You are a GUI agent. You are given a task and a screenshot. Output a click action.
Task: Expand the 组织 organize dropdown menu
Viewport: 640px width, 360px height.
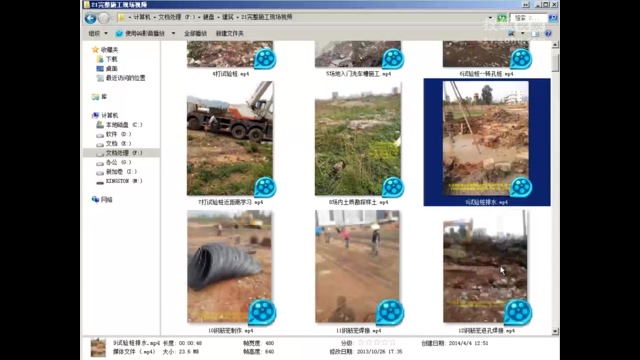98,33
